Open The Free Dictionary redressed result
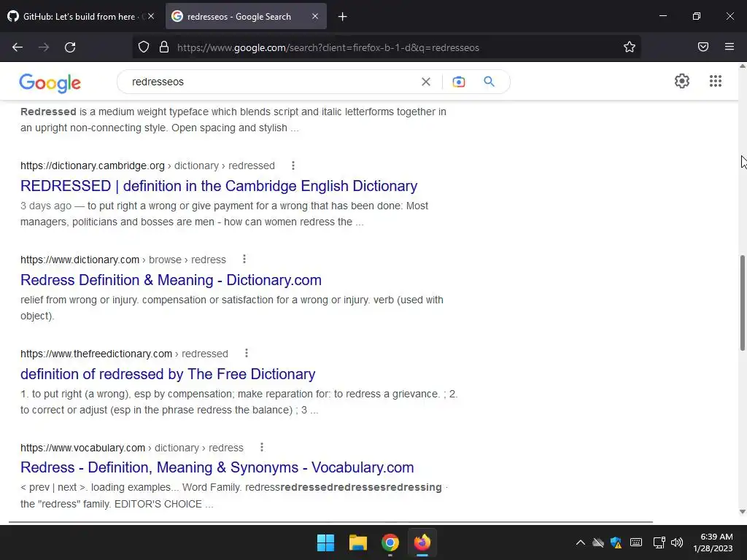The height and width of the screenshot is (560, 747). (168, 374)
